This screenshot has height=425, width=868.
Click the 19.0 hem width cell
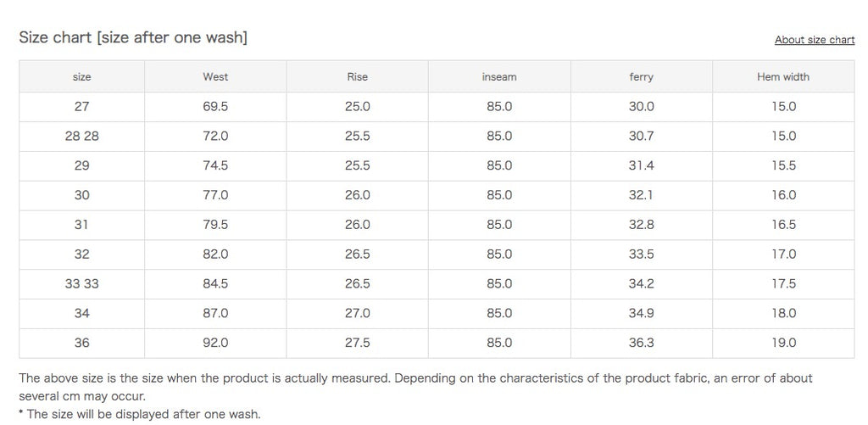coord(783,343)
